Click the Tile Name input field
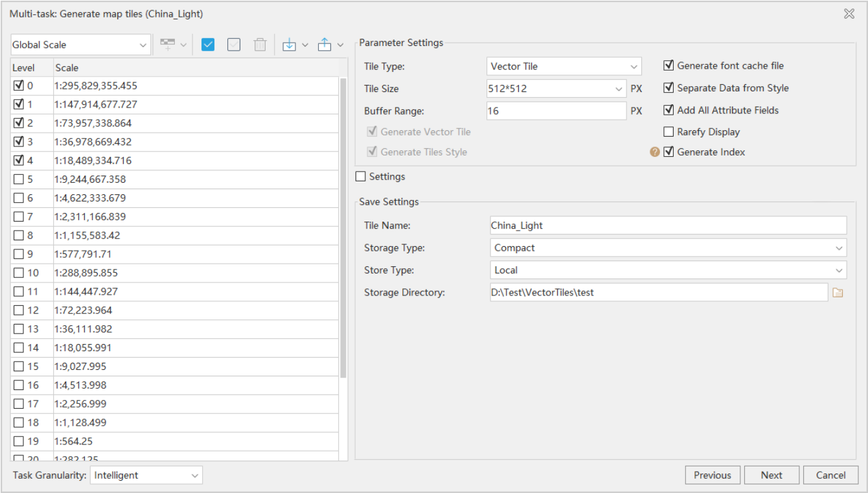 point(668,225)
